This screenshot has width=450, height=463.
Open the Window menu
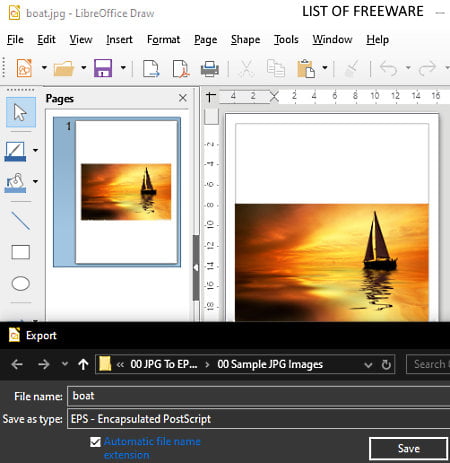332,40
